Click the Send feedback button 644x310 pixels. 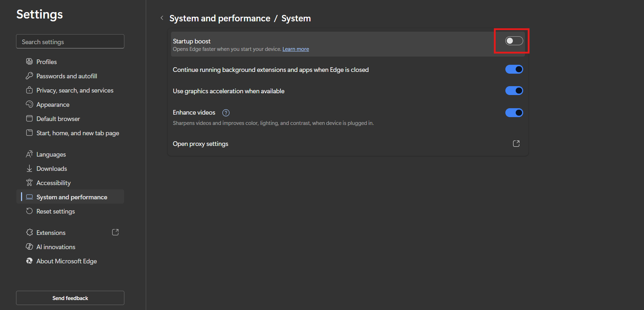tap(70, 298)
